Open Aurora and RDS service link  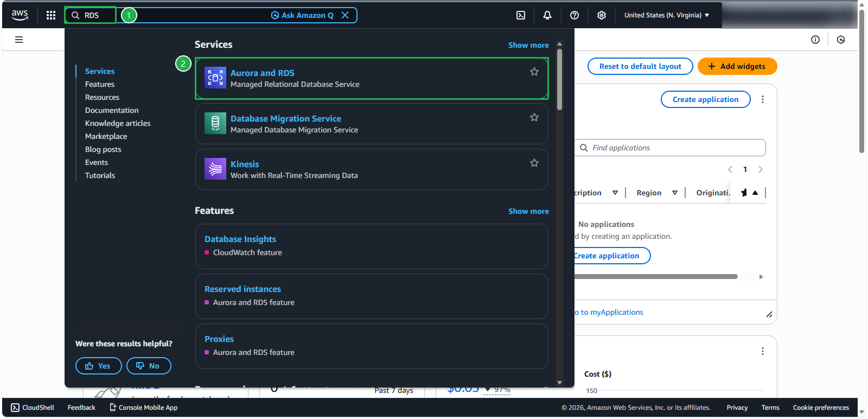pos(263,73)
